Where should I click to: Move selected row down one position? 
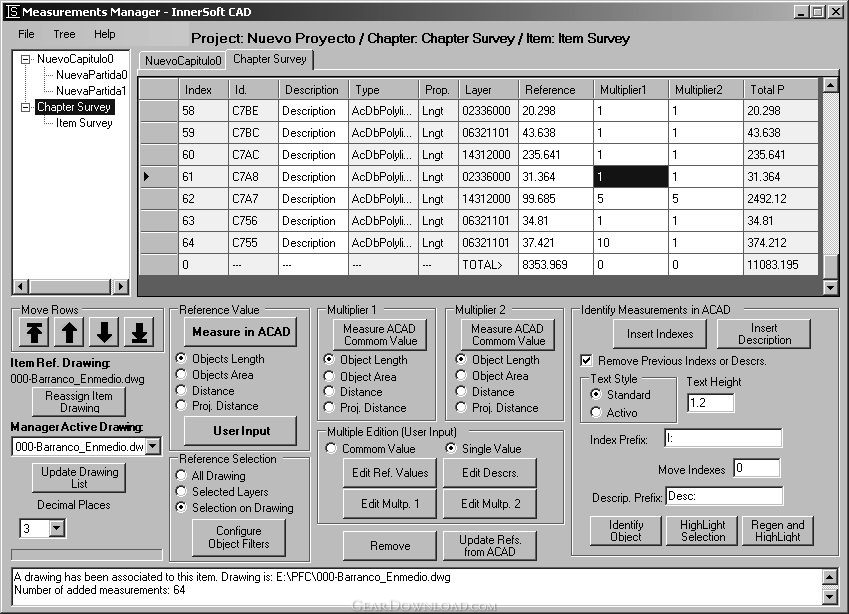(104, 332)
